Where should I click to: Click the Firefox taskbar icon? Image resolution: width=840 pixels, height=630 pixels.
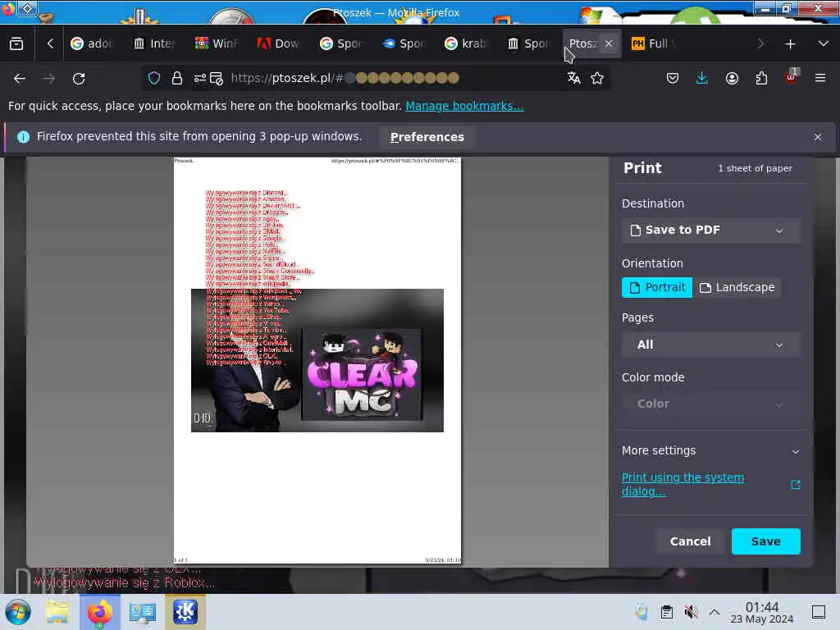[99, 612]
